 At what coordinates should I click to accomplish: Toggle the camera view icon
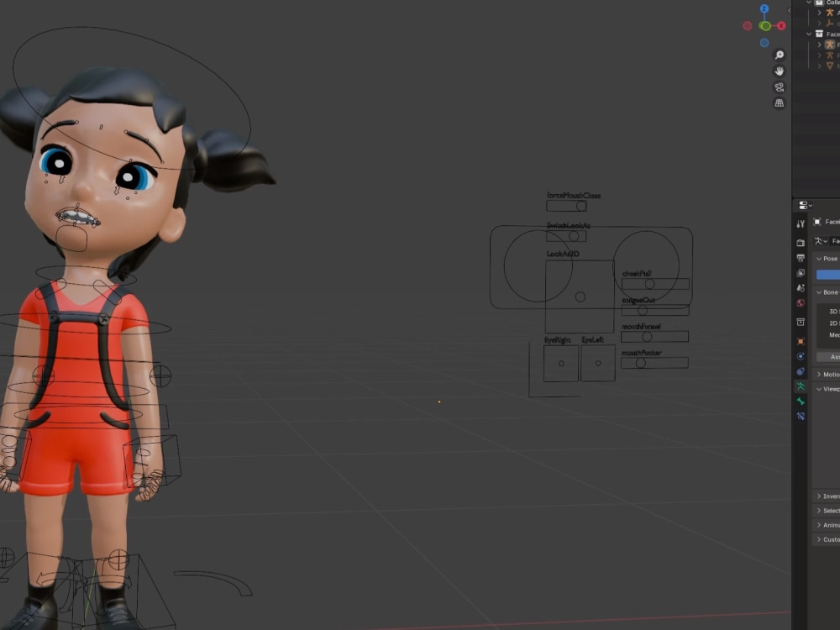click(x=780, y=87)
